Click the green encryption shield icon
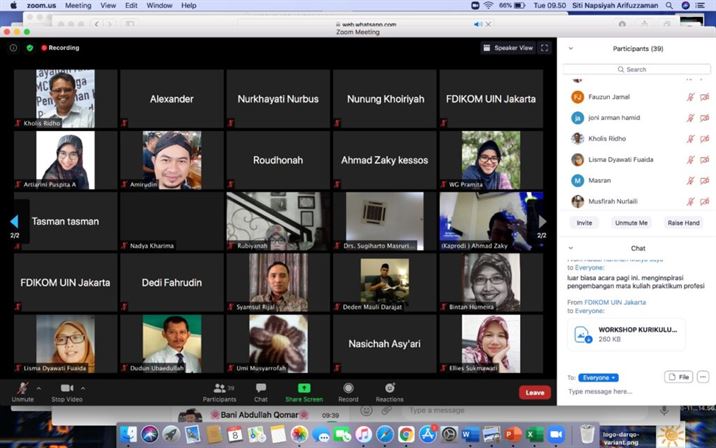Image resolution: width=716 pixels, height=448 pixels. coord(30,47)
